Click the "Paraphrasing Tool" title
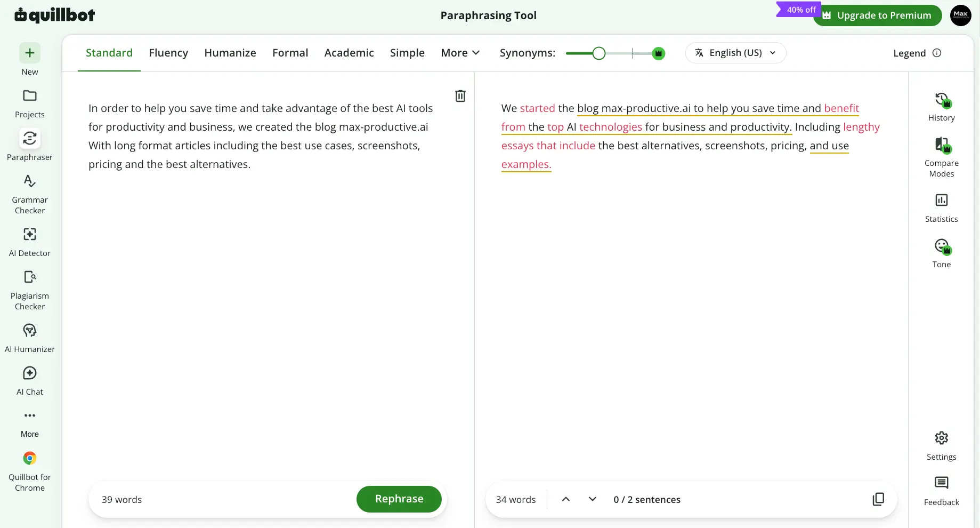 [489, 15]
